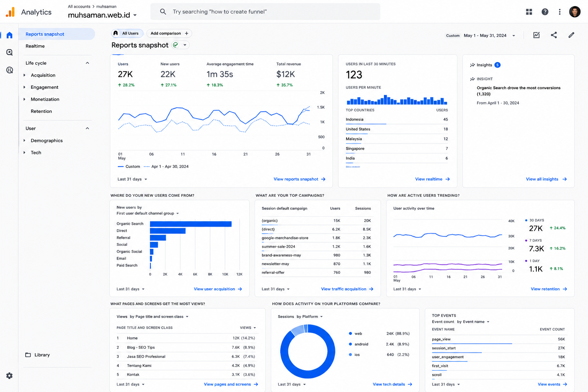Click the edit pencil icon

pyautogui.click(x=571, y=35)
